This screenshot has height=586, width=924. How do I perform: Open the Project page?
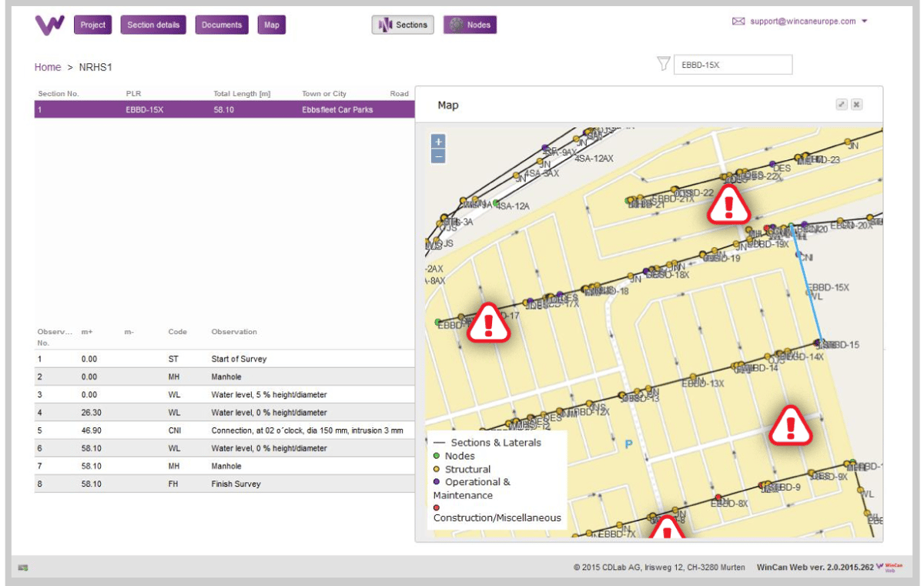[92, 25]
